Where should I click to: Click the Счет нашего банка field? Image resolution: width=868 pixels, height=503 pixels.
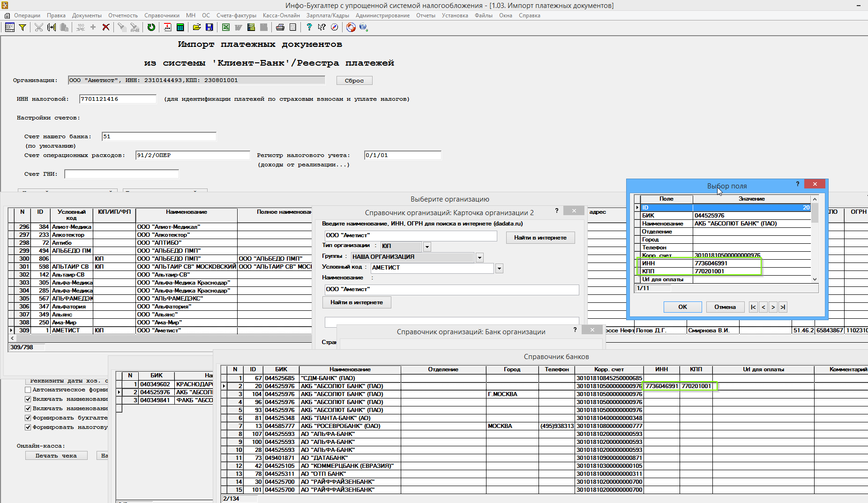(x=159, y=136)
